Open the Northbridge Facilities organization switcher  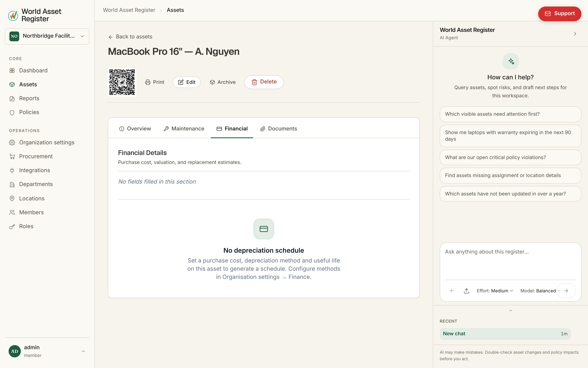pyautogui.click(x=47, y=36)
